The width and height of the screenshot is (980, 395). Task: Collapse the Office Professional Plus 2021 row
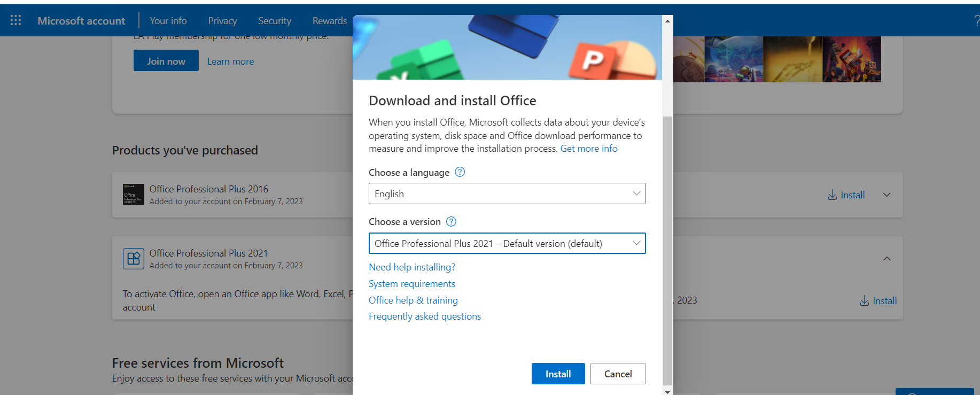(886, 259)
